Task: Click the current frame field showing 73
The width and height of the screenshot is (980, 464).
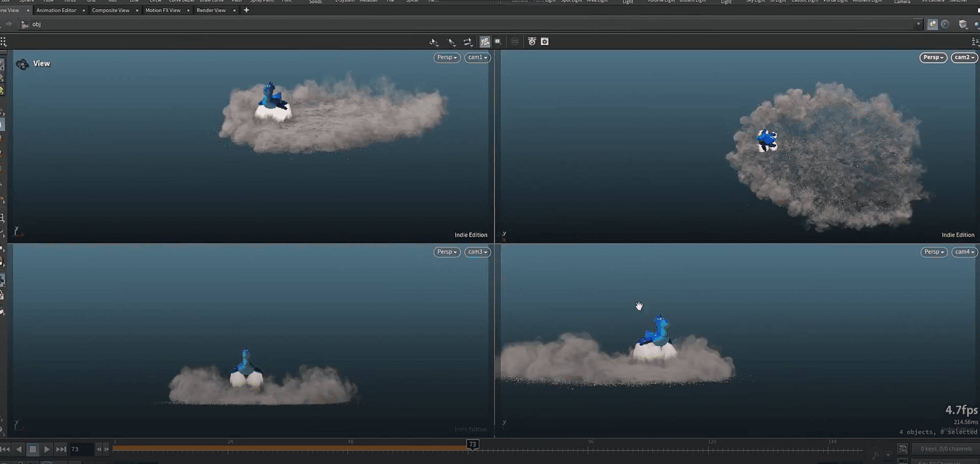Action: 81,449
